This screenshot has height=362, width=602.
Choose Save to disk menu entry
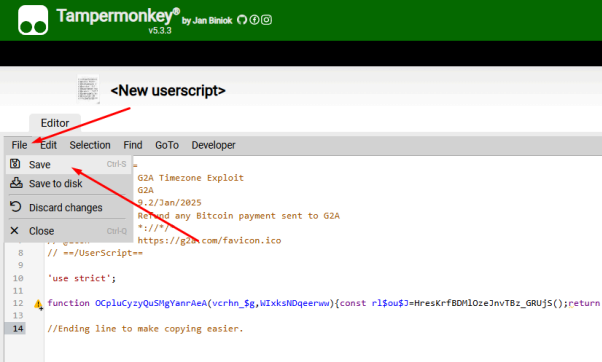(69, 183)
